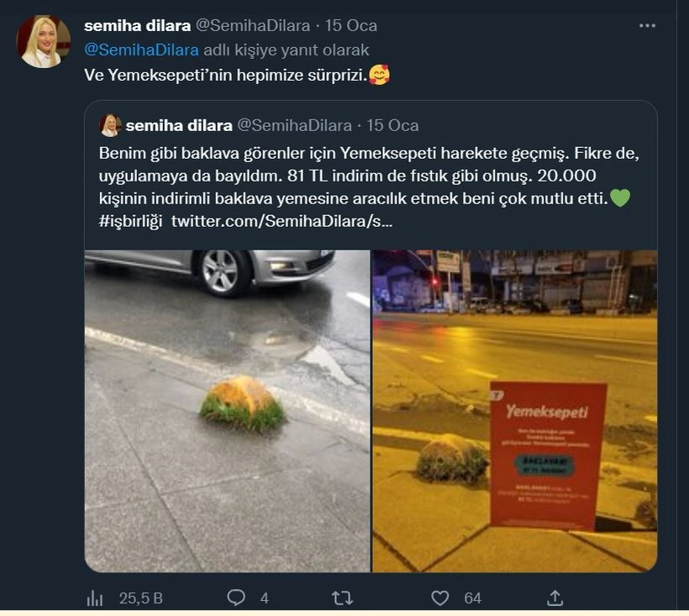The image size is (689, 616).
Task: View tweet analytics bar chart icon
Action: pos(94,598)
